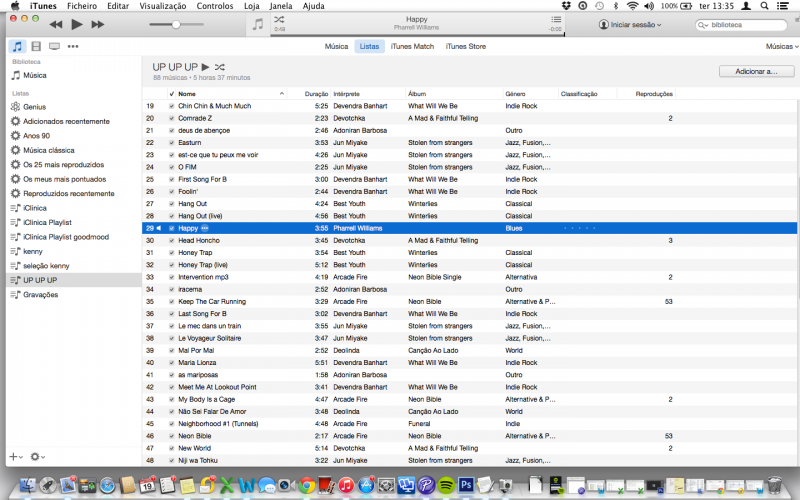Uncheck the First Song For B checkbox

[171, 180]
